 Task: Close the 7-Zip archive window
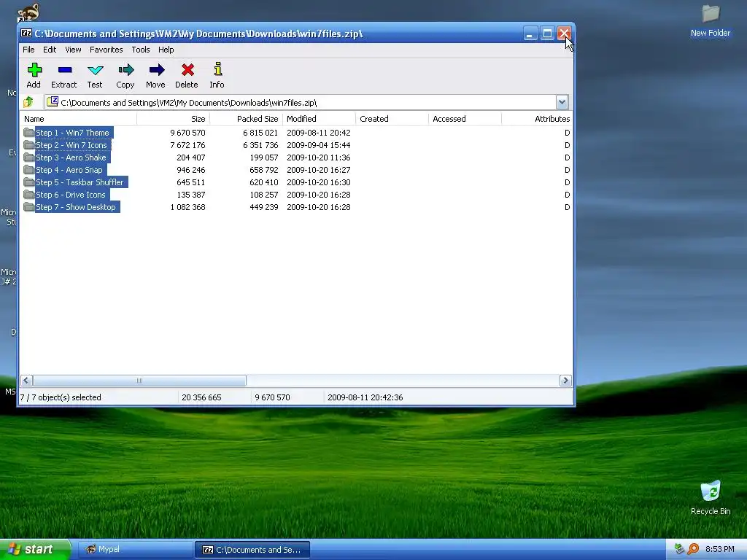564,34
